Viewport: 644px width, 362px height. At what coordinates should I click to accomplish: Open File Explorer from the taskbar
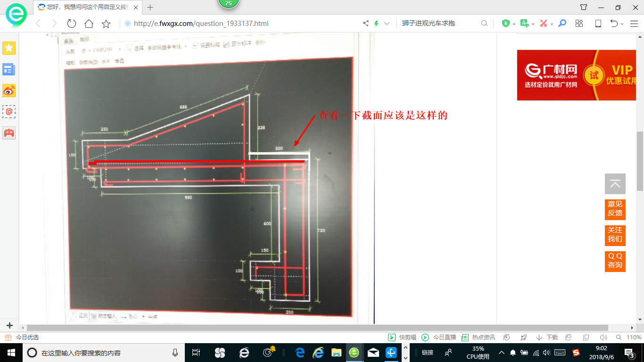336,353
